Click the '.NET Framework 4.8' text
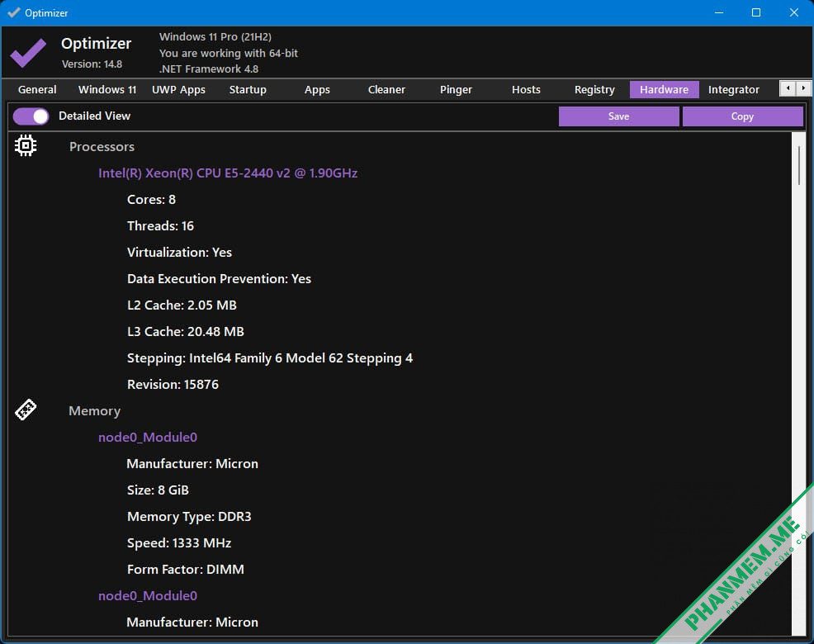 pos(209,69)
